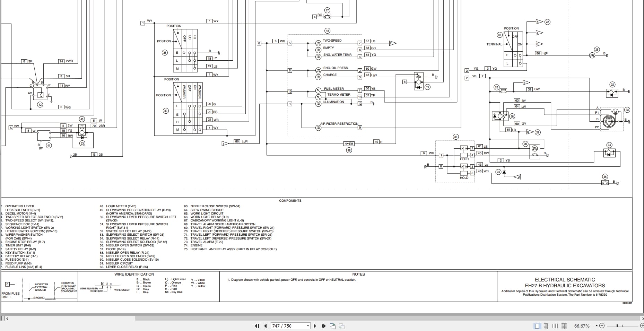Open the zoom percentage dropdown arrow
The width and height of the screenshot is (644, 331).
tap(597, 326)
